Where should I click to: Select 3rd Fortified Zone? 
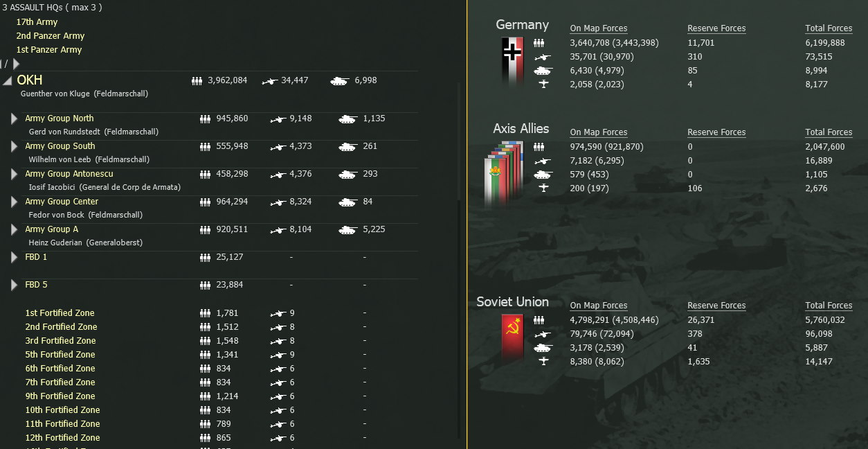pos(60,341)
